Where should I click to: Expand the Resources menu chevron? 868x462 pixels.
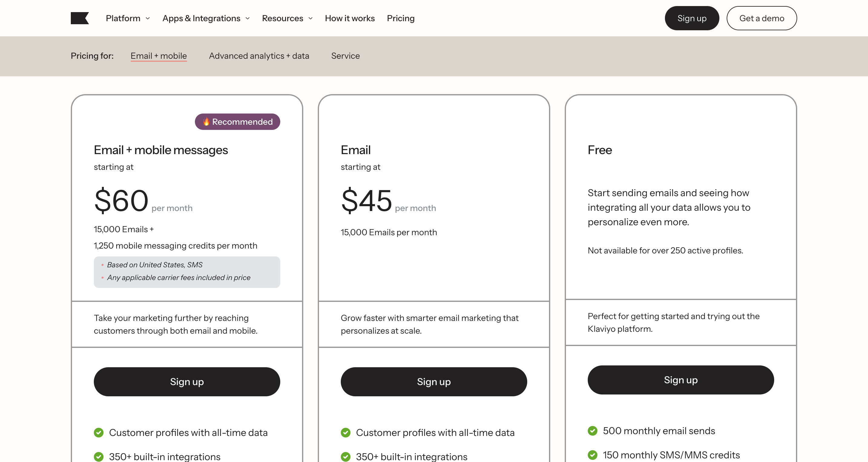[x=310, y=18]
